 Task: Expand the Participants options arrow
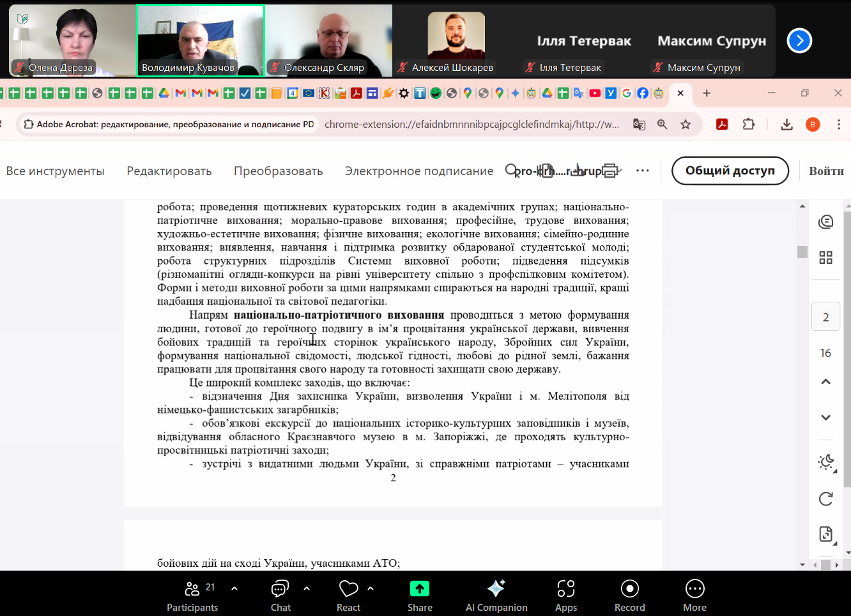click(234, 588)
